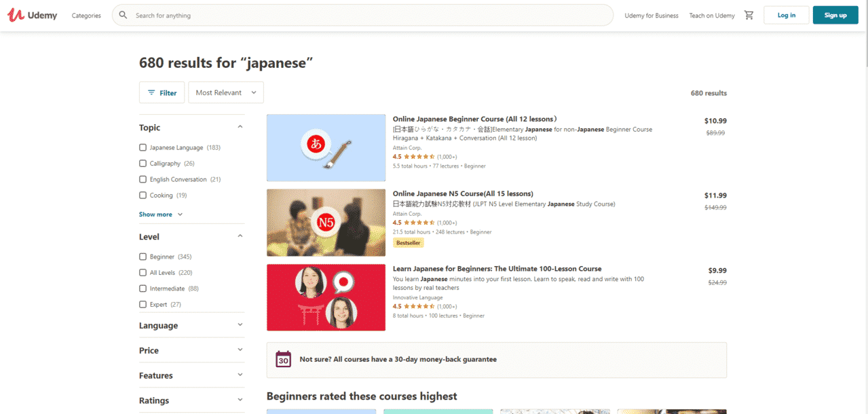
Task: Collapse the Level filter section
Action: click(x=240, y=236)
